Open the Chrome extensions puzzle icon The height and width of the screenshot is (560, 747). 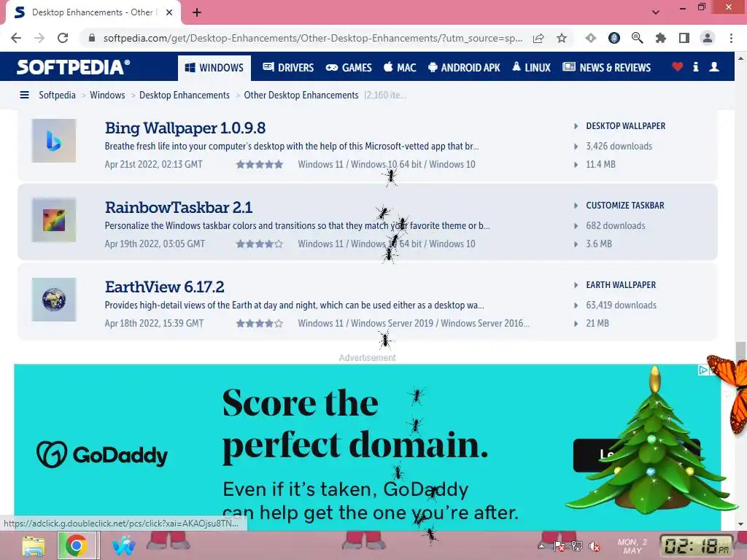[660, 38]
